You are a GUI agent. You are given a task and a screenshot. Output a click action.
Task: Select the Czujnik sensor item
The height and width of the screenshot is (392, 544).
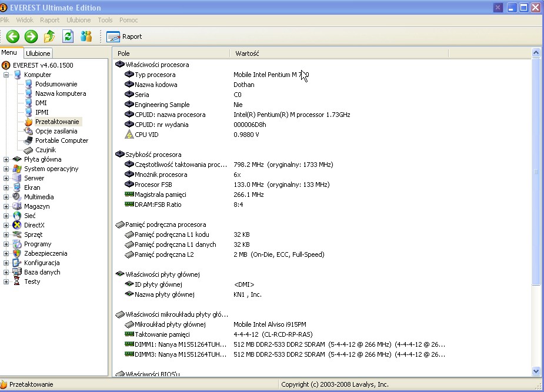point(45,150)
